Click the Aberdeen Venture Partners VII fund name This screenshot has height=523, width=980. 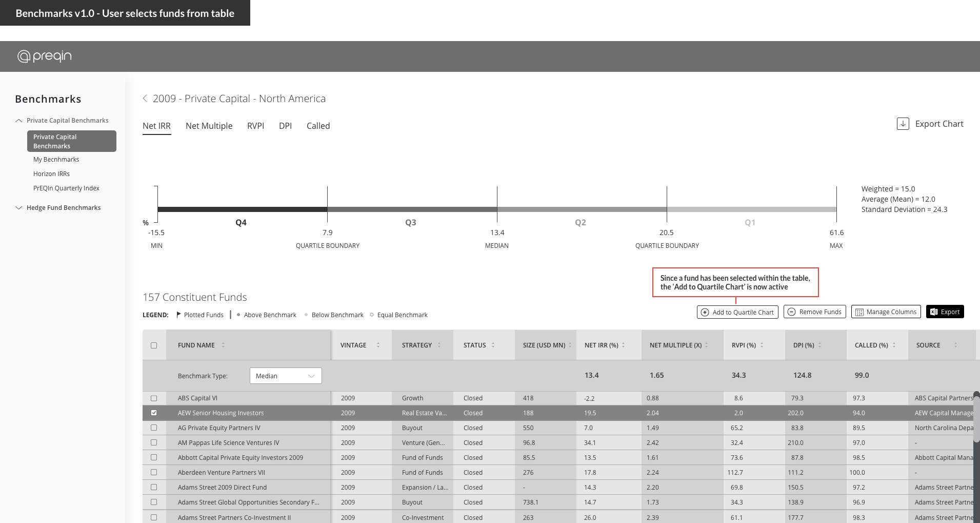(x=222, y=473)
